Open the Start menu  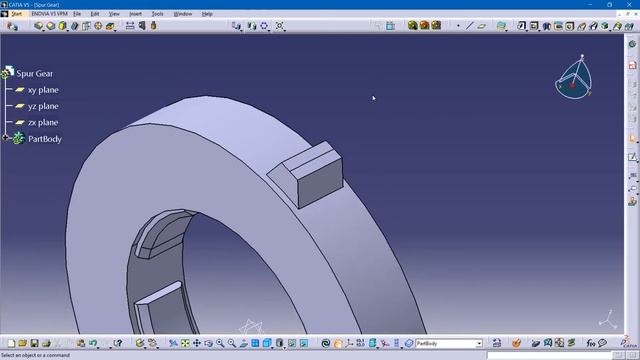point(16,14)
